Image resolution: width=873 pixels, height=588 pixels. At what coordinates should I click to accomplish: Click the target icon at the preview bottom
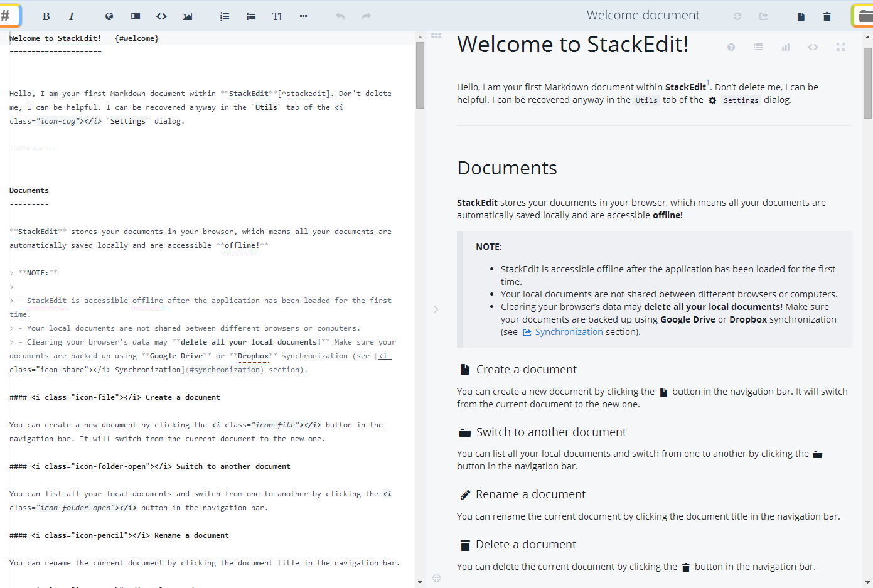[437, 578]
